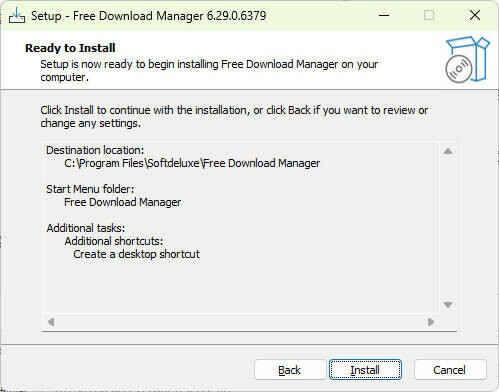This screenshot has height=392, width=499.
Task: Click the summary box scroll up arrow
Action: [x=448, y=151]
